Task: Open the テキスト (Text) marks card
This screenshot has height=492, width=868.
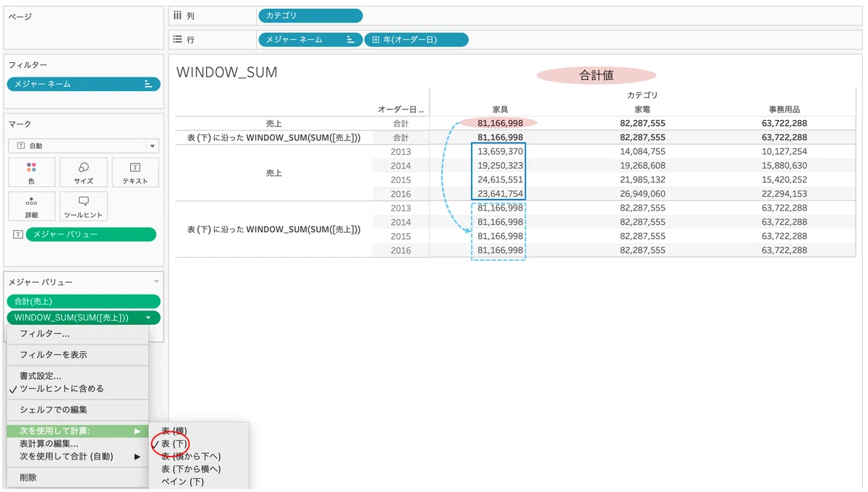Action: [x=135, y=172]
